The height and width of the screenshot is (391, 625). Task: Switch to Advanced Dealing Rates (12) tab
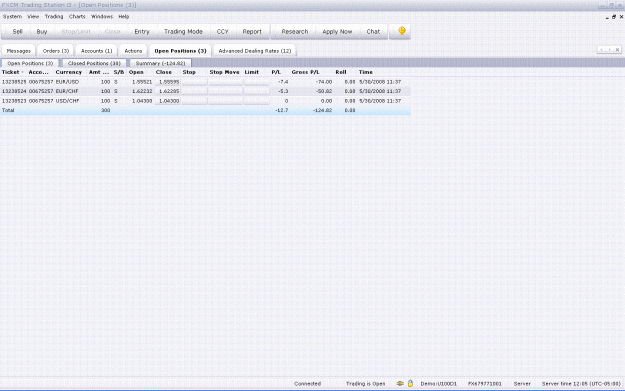tap(255, 51)
